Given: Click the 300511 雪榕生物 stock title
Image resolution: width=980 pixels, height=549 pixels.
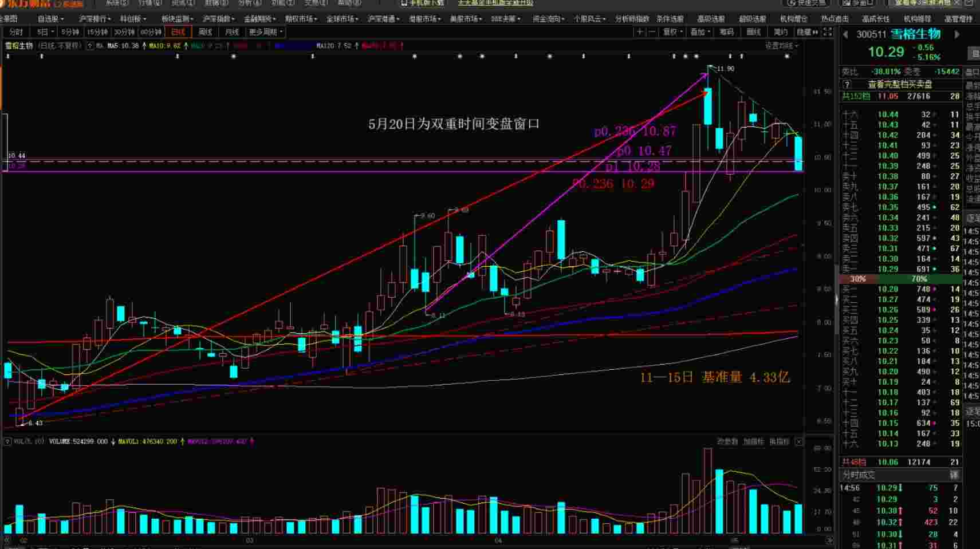Looking at the screenshot, I should click(898, 34).
